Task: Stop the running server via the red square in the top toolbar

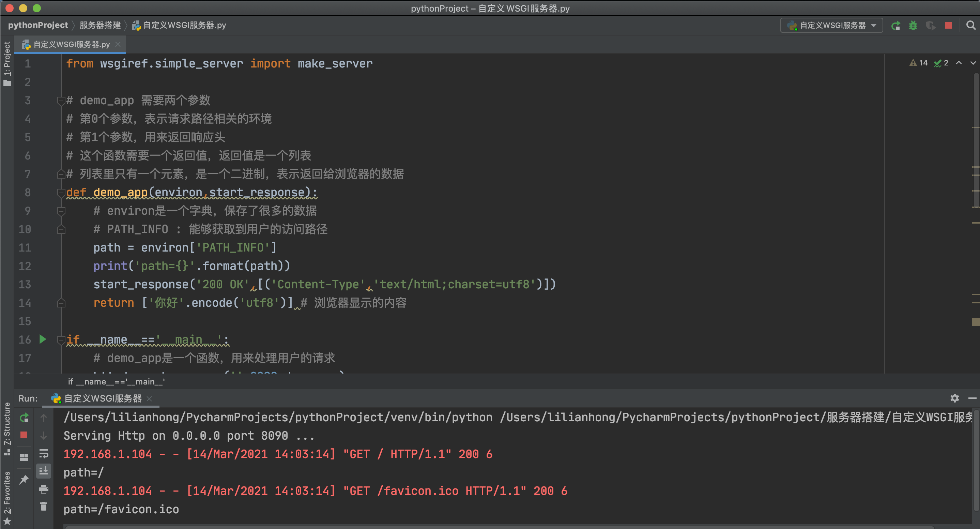Action: [x=948, y=26]
